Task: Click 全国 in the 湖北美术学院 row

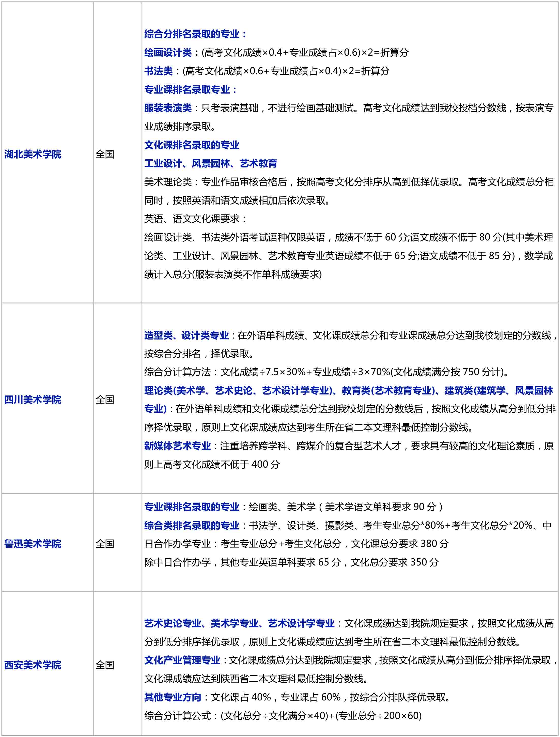Action: [105, 154]
